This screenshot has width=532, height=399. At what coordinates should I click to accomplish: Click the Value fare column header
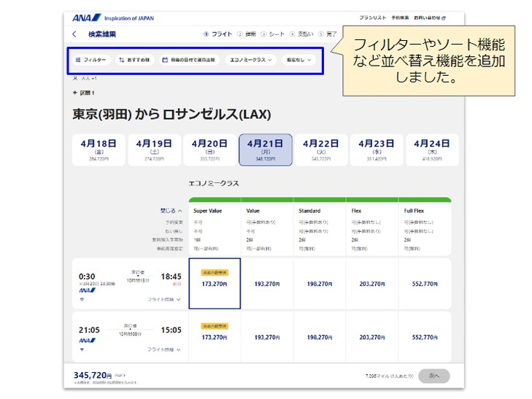252,211
